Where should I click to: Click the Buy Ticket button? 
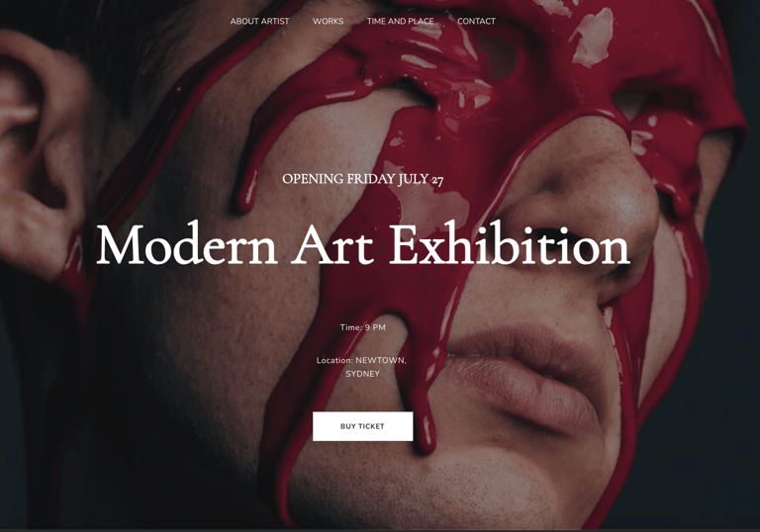pos(362,426)
